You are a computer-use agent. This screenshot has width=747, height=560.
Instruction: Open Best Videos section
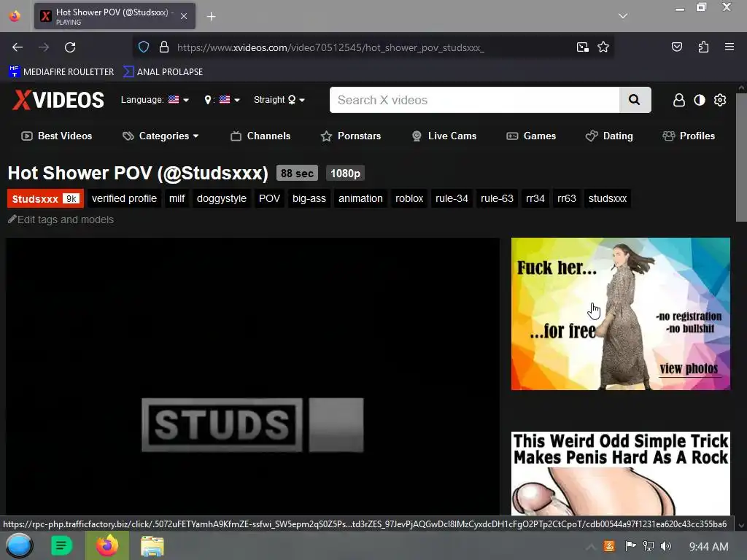click(57, 136)
